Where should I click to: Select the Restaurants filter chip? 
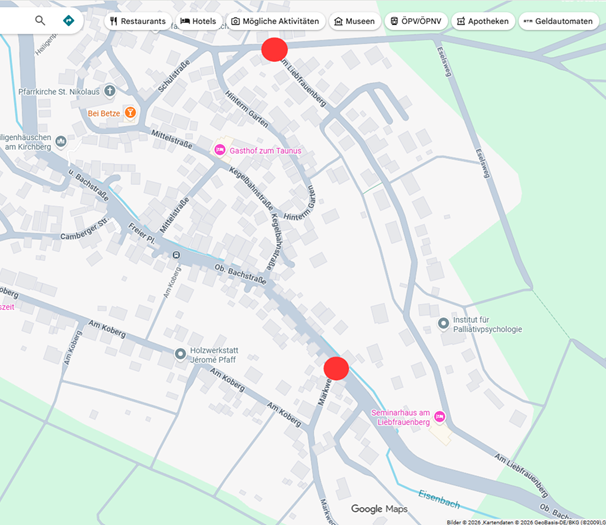[x=138, y=21]
